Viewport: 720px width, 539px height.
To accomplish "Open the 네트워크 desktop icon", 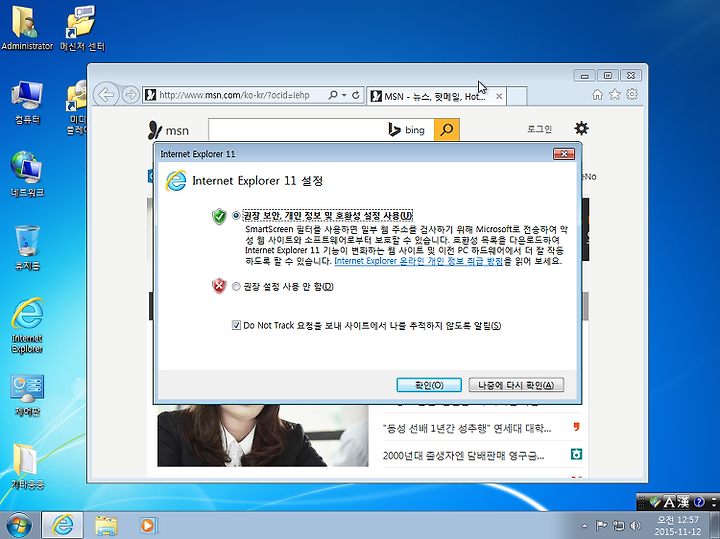I will coord(27,174).
